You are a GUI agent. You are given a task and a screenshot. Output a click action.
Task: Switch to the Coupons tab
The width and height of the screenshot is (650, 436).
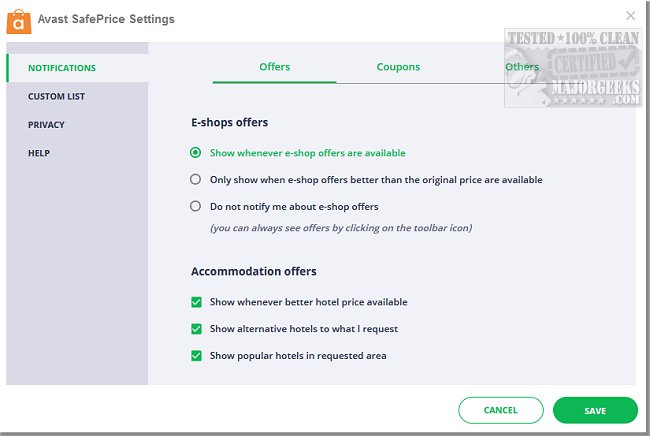tap(398, 67)
